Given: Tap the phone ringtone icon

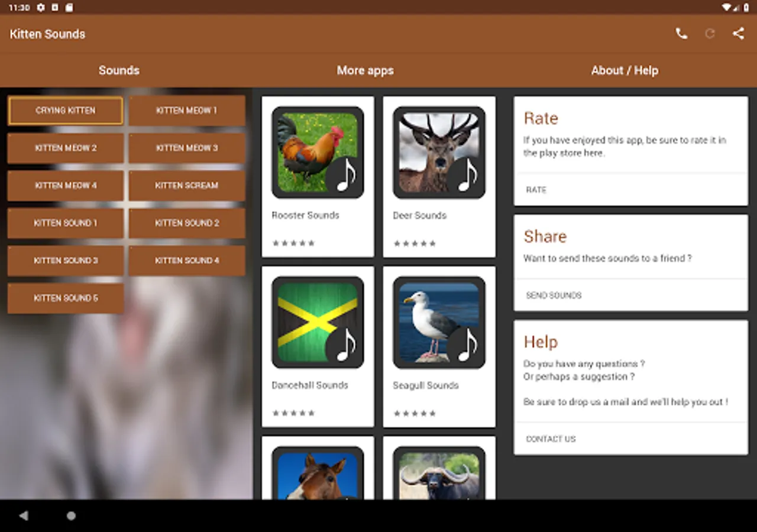Looking at the screenshot, I should [681, 34].
